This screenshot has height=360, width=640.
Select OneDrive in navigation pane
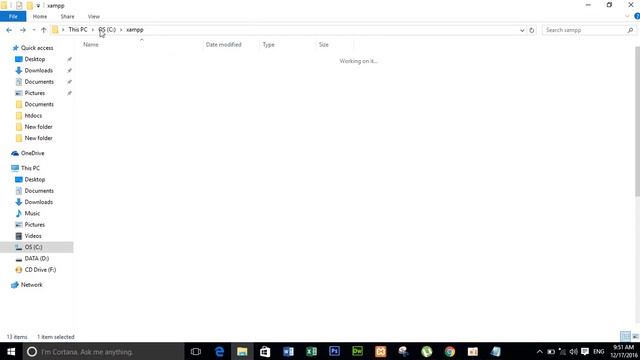pos(32,153)
